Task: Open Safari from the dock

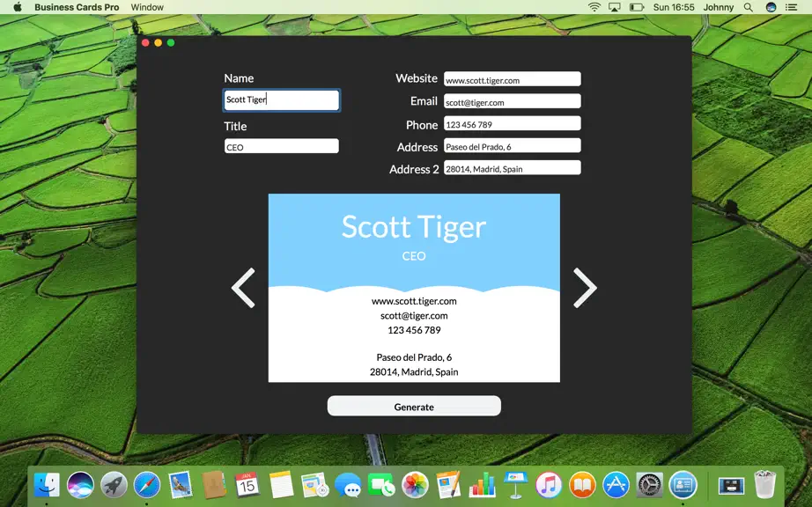Action: (x=147, y=485)
